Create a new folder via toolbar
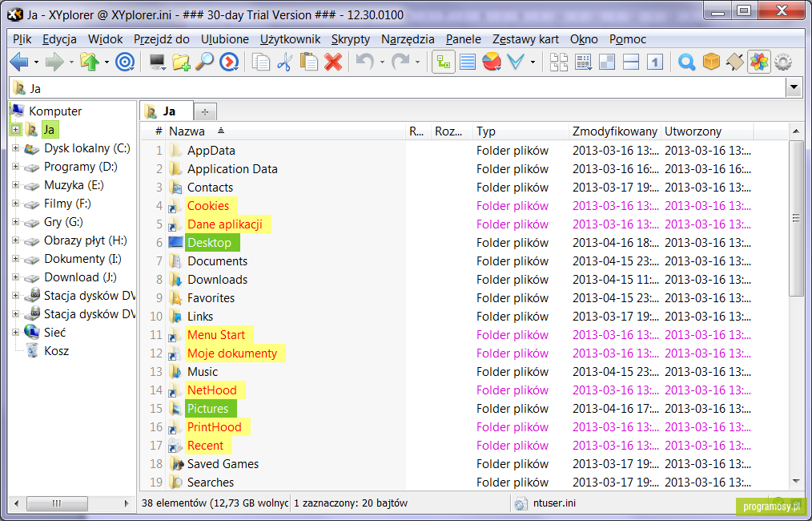 [181, 63]
